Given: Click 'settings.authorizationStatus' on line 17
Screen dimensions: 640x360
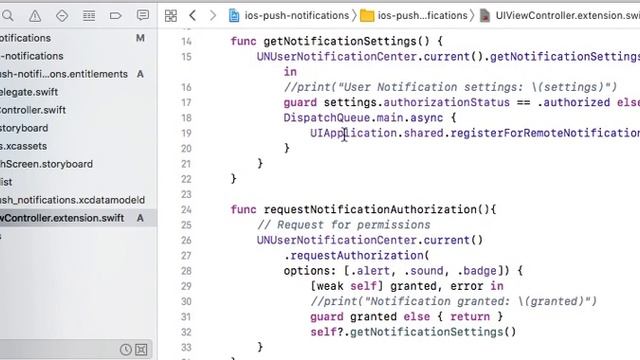Looking at the screenshot, I should click(x=417, y=102).
